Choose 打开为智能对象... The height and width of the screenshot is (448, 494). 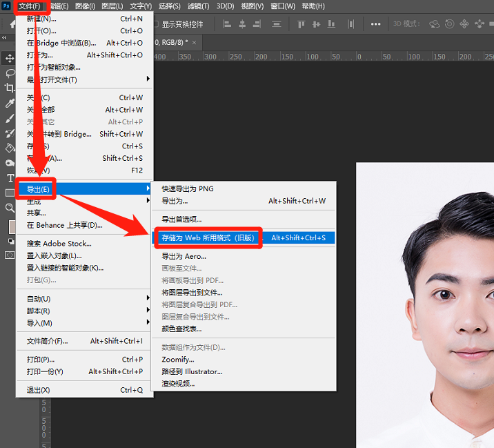[85, 67]
